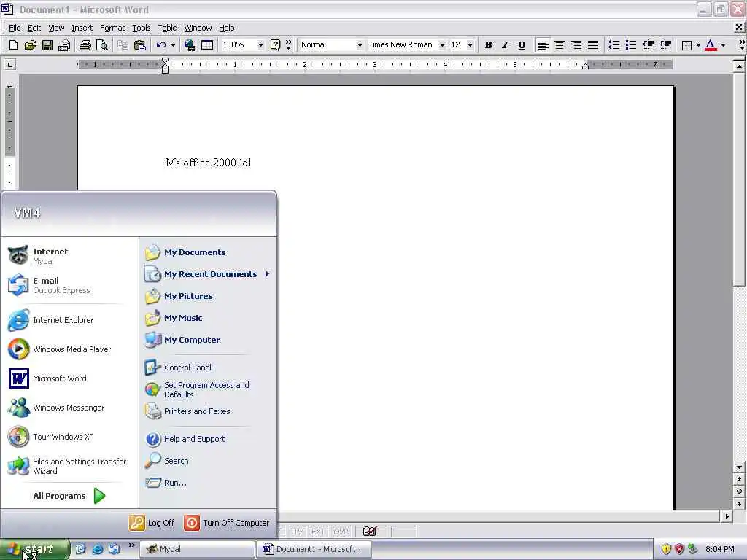Open the Format menu

coord(112,28)
